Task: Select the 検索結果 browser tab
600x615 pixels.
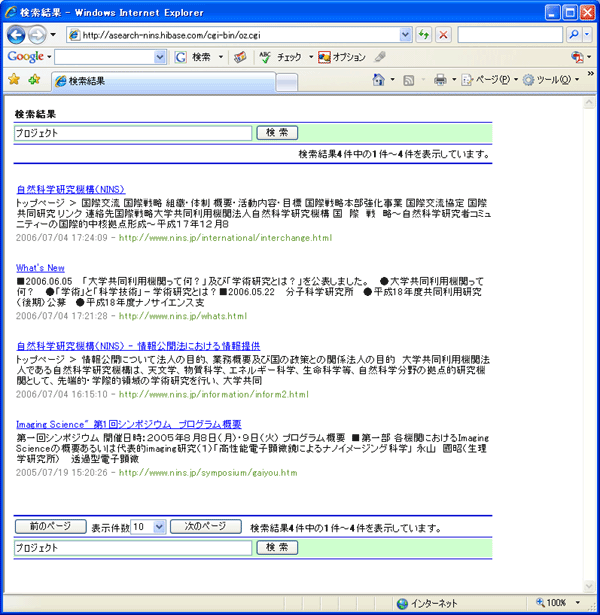Action: pyautogui.click(x=163, y=81)
